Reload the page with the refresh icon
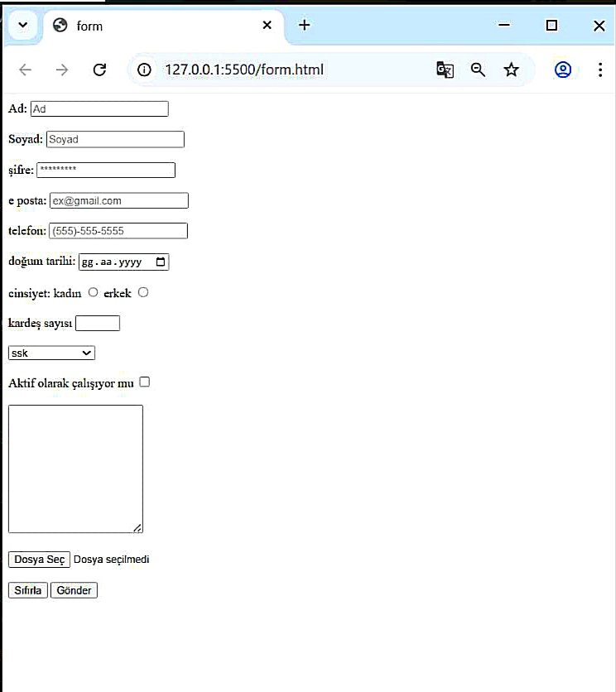The height and width of the screenshot is (692, 616). 99,70
